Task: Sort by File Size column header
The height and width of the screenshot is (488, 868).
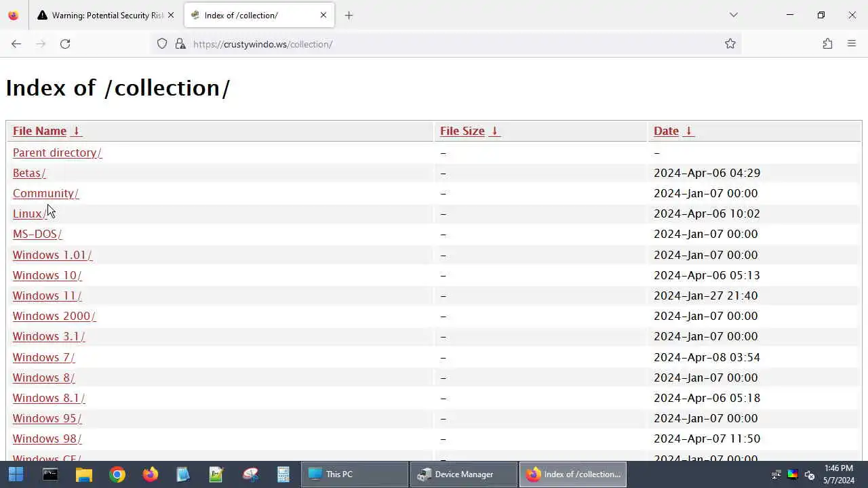Action: pyautogui.click(x=462, y=131)
